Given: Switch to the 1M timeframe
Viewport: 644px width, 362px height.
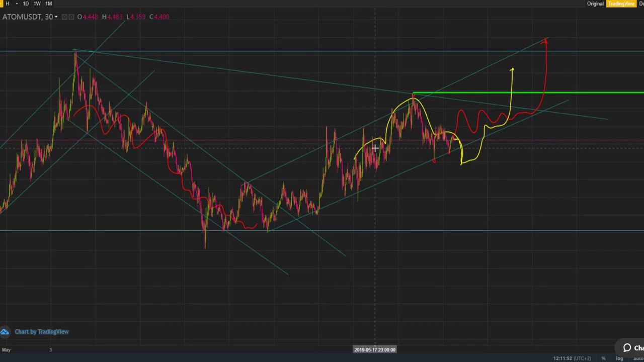Looking at the screenshot, I should (49, 4).
